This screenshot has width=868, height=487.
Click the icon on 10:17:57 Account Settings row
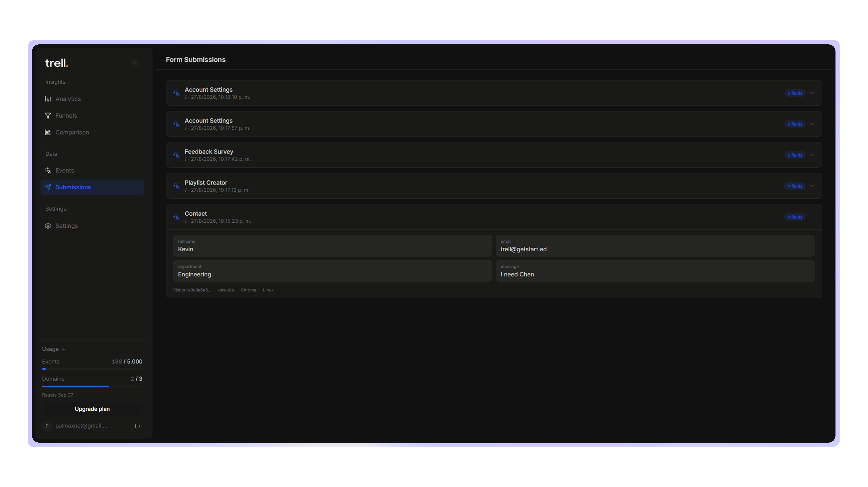[176, 124]
